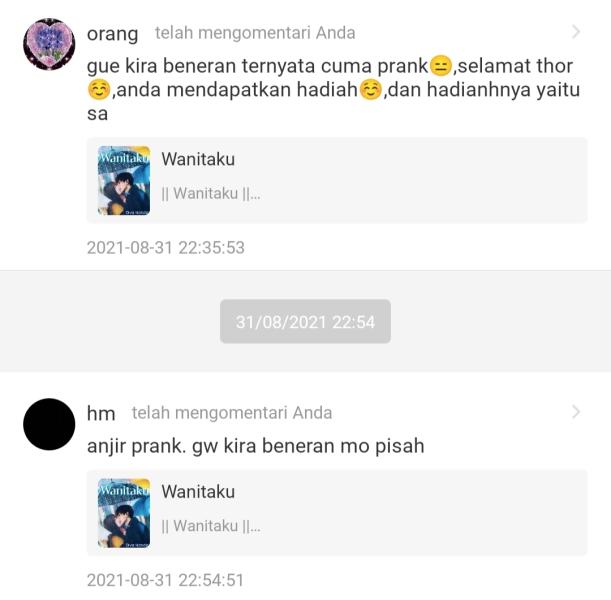Screen dimensions: 611x600
Task: Select the timestamp 2021-08-31 22:35:53
Action: tap(166, 248)
